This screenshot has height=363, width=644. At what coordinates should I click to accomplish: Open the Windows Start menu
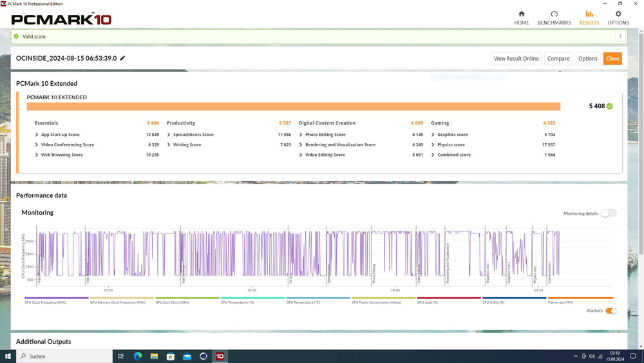[8, 356]
